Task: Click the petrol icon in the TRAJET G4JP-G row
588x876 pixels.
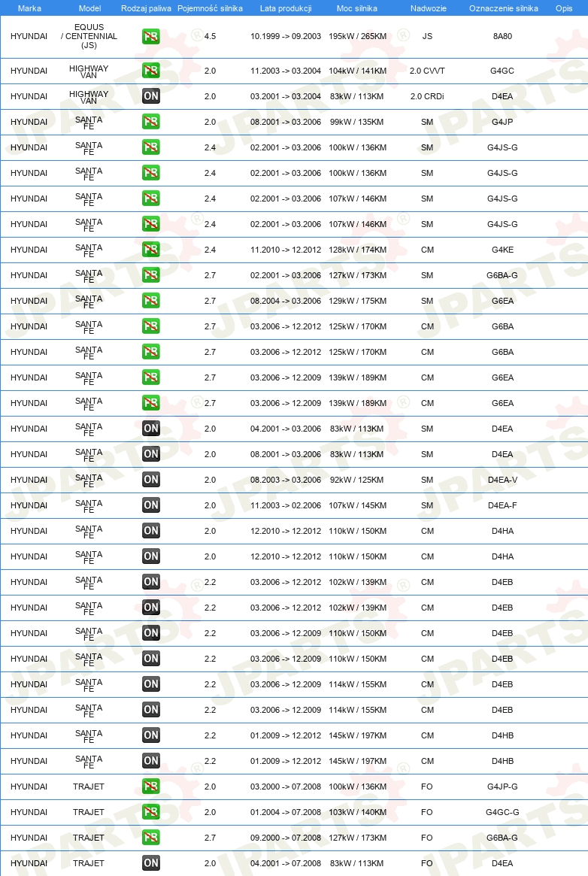Action: pyautogui.click(x=151, y=786)
